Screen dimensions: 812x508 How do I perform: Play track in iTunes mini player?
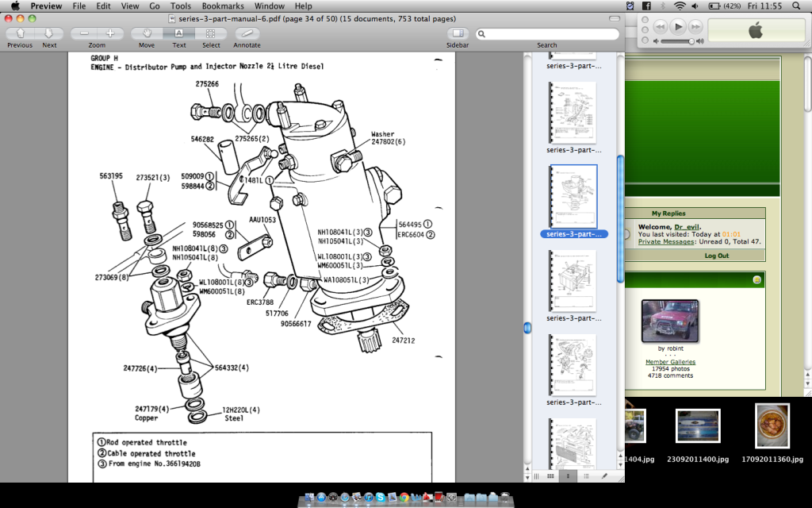point(678,26)
